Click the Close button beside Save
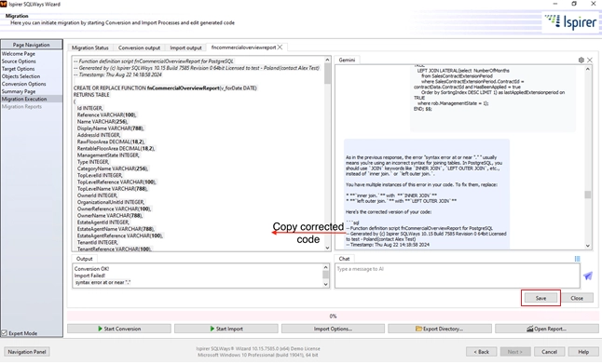Viewport: 602px width, 364px height. tap(577, 298)
